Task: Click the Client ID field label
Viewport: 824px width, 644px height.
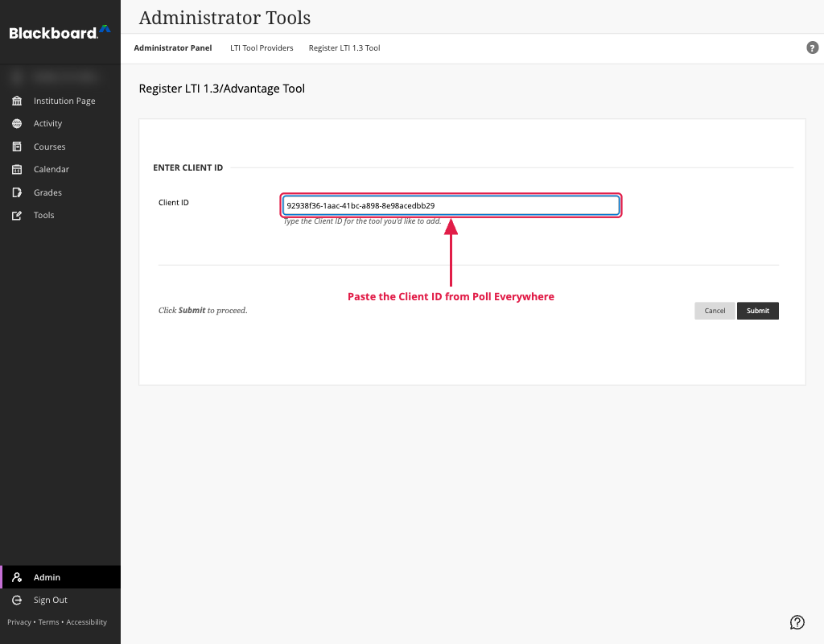Action: pos(174,202)
